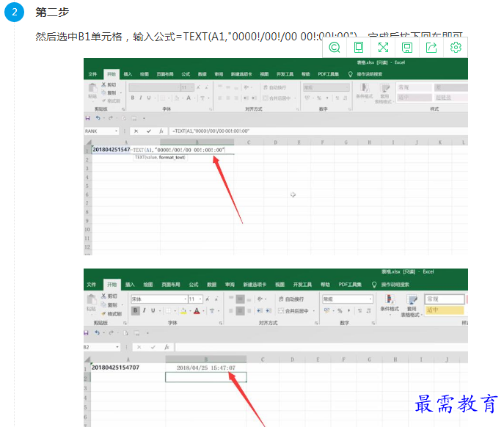Click the cancel X icon in first Excel formula bar
The image size is (504, 427).
pyautogui.click(x=136, y=131)
